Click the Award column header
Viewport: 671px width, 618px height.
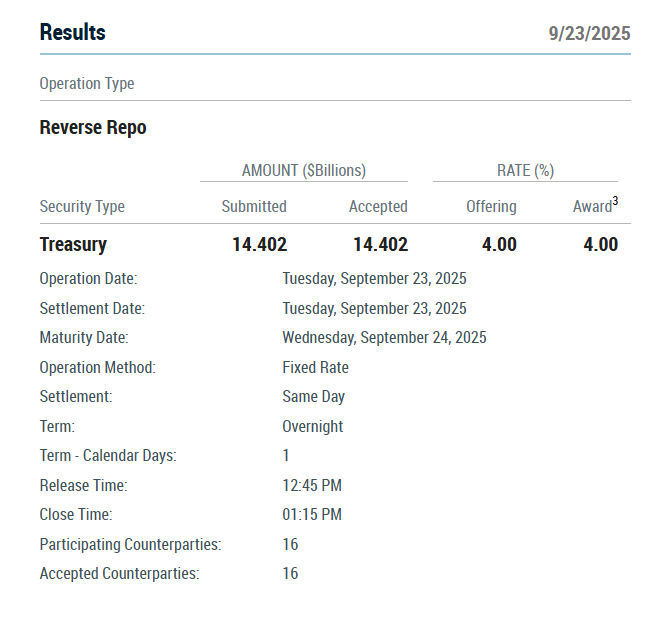click(x=592, y=206)
